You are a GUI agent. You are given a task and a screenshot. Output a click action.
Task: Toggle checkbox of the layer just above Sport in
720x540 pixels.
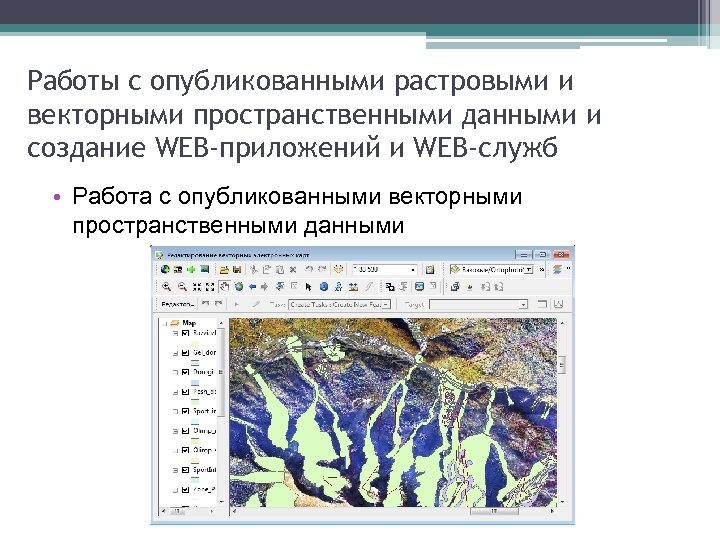click(186, 392)
